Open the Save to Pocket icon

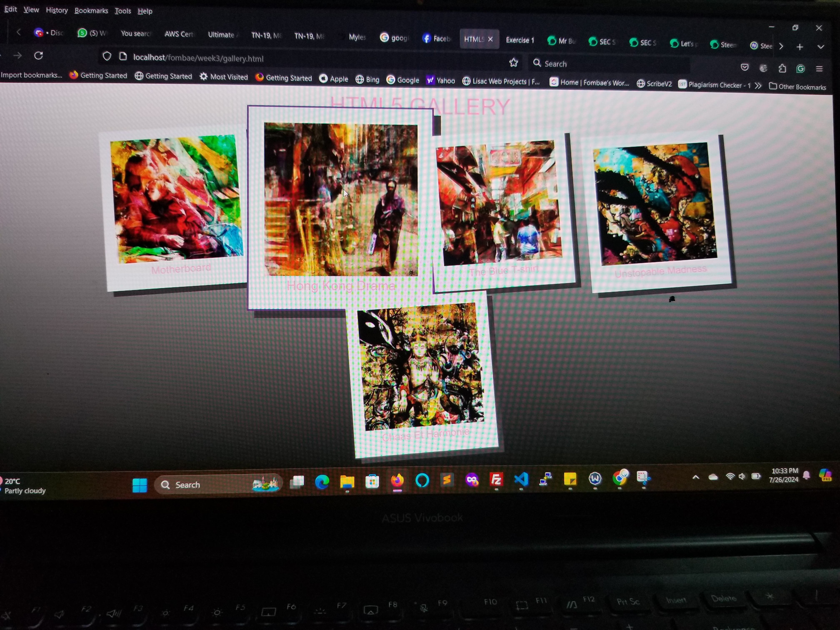click(x=744, y=67)
